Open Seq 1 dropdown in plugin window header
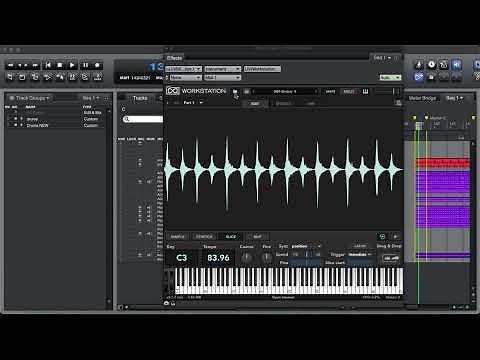The image size is (480, 360). coord(382,58)
